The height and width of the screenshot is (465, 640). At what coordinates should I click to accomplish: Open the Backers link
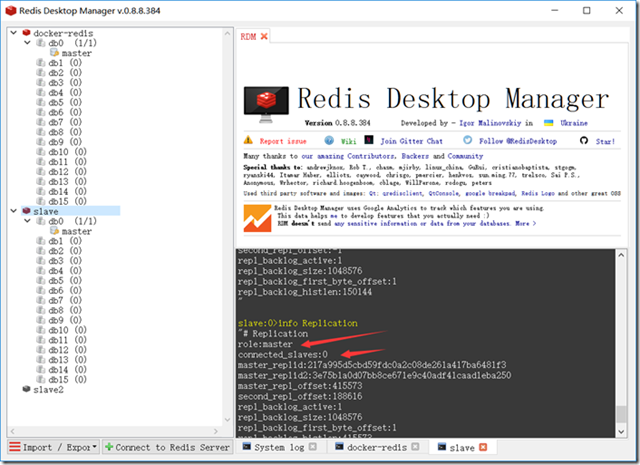(x=415, y=156)
